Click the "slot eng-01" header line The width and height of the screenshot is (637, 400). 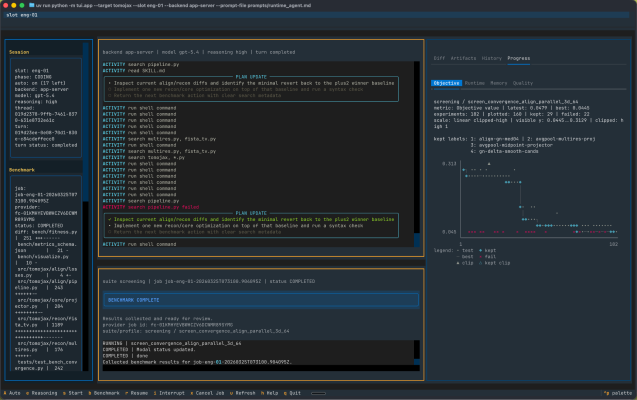[x=22, y=15]
